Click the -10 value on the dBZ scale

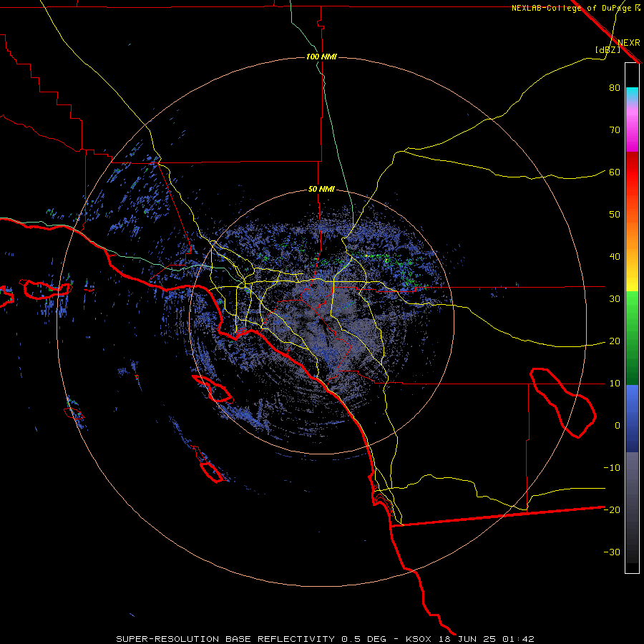tap(612, 468)
